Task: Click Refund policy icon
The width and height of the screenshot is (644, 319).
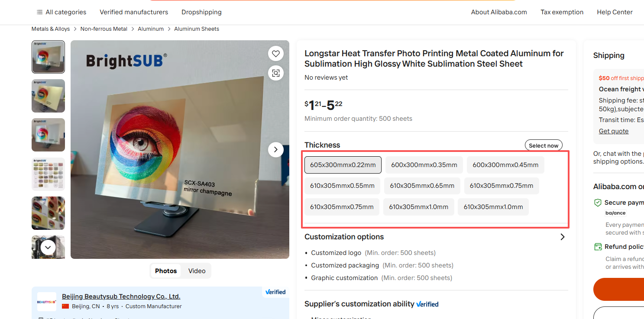Action: pyautogui.click(x=598, y=247)
